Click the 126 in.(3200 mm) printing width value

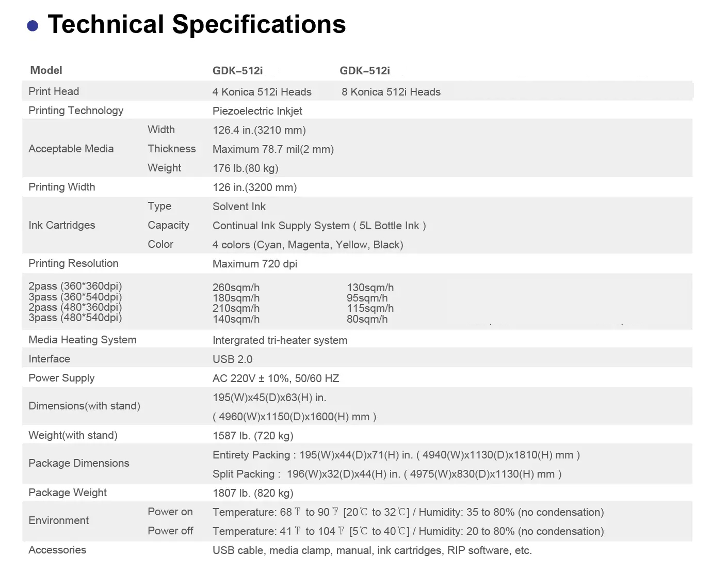[x=254, y=187]
